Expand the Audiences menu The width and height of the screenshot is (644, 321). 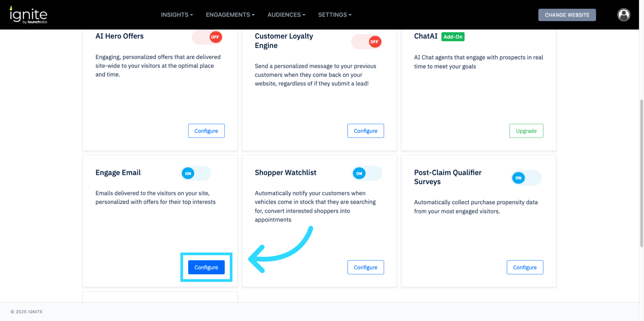(x=286, y=15)
